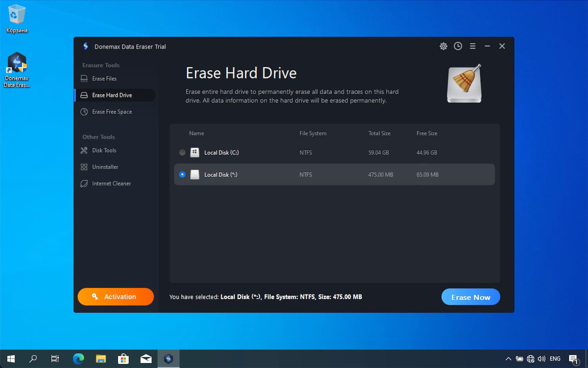This screenshot has width=588, height=368.
Task: Launch Microsoft Edge from taskbar
Action: point(78,359)
